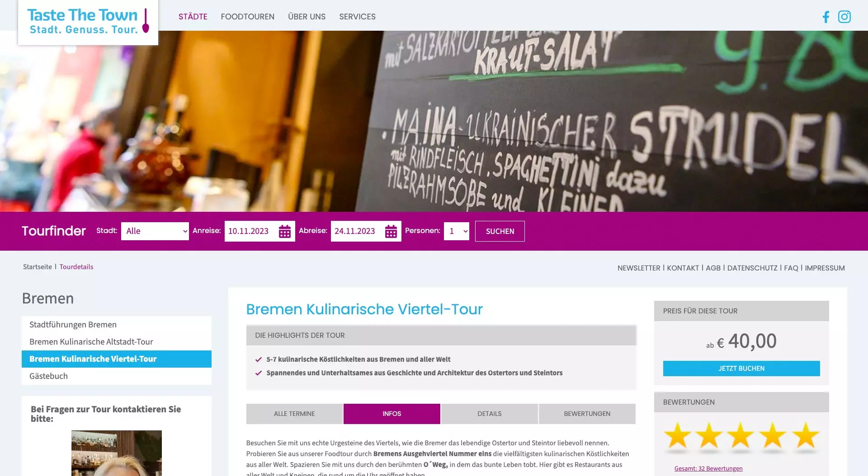Click the fifth rating star
The width and height of the screenshot is (868, 476).
806,436
